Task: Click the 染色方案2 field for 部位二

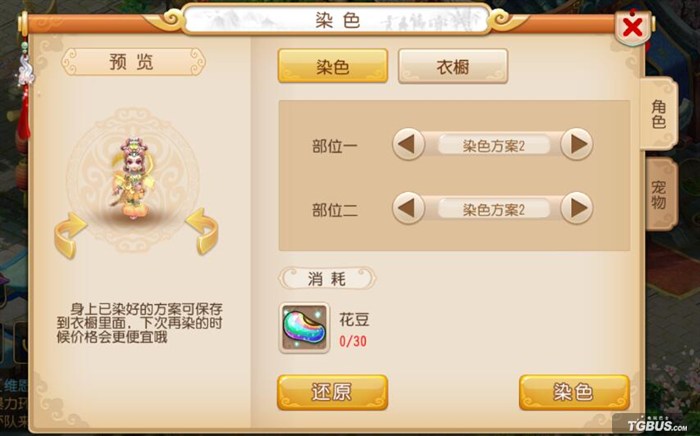Action: pyautogui.click(x=493, y=209)
